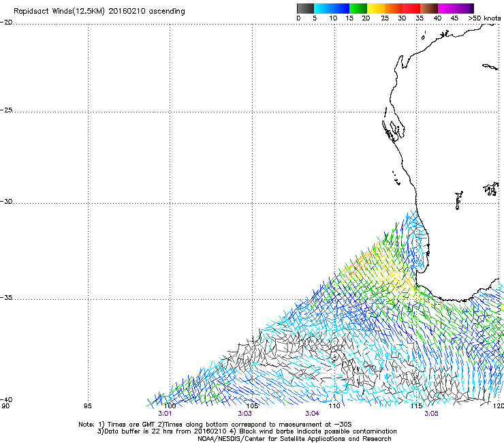This screenshot has width=504, height=443.
Task: Click the purple '3:05' time label
Action: pyautogui.click(x=431, y=414)
